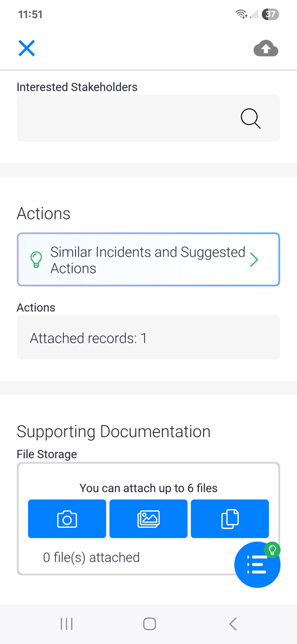
Task: Focus the Interested Stakeholders input field
Action: pos(148,119)
